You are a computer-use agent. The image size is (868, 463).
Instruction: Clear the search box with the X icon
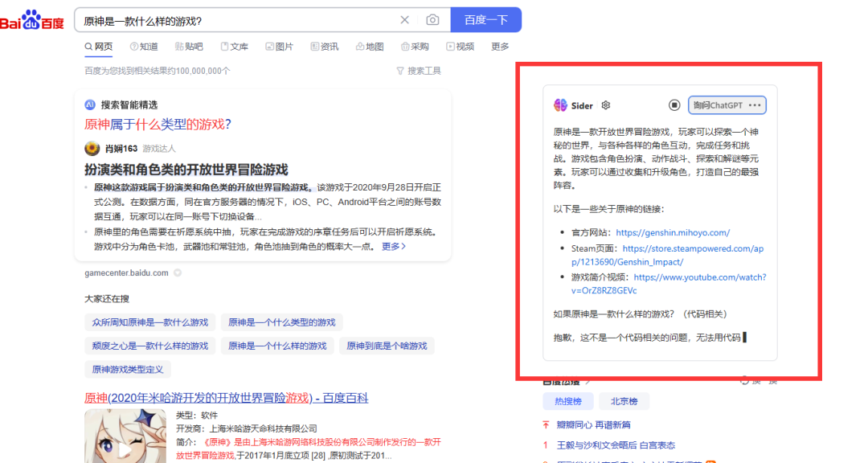tap(406, 19)
